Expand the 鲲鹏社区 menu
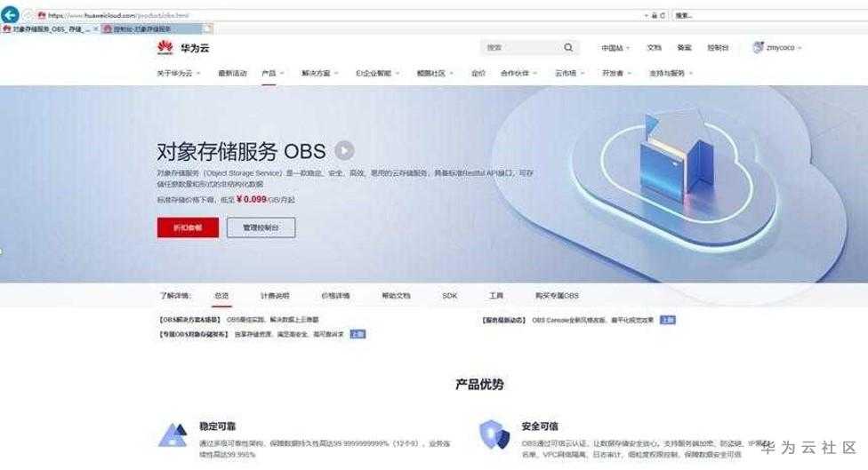 (435, 73)
